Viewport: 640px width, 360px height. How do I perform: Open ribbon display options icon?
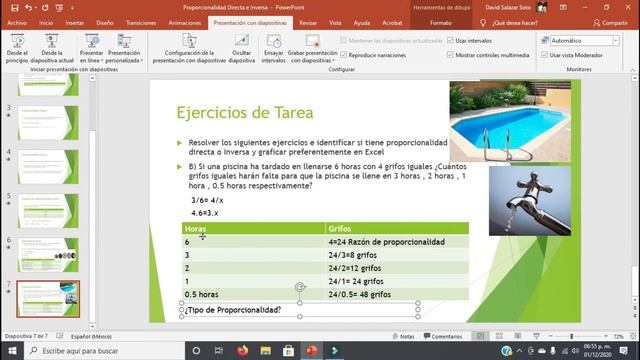pyautogui.click(x=563, y=7)
